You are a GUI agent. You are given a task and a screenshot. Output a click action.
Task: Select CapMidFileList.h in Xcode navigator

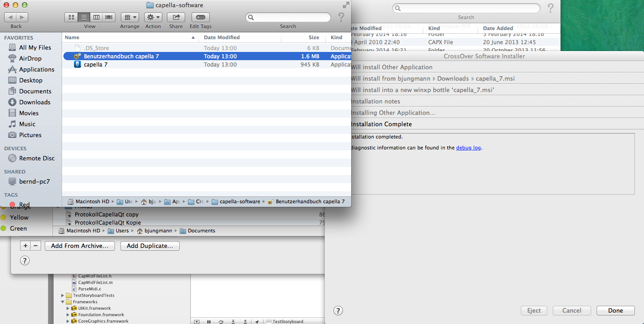click(91, 276)
